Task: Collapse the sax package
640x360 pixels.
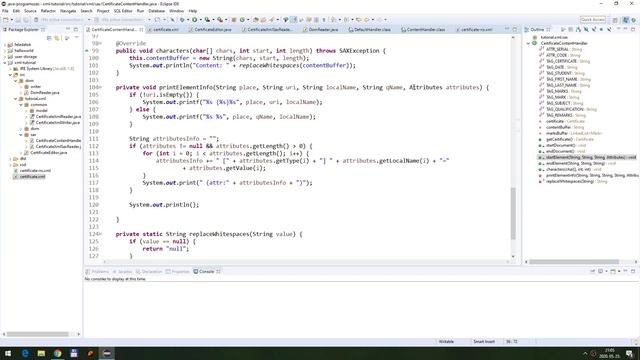Action: point(21,134)
